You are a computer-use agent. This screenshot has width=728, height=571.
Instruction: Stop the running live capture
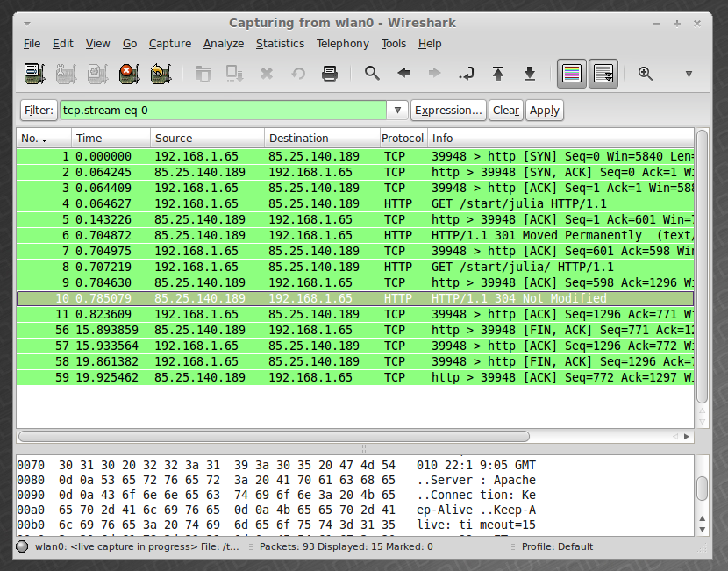(x=129, y=74)
